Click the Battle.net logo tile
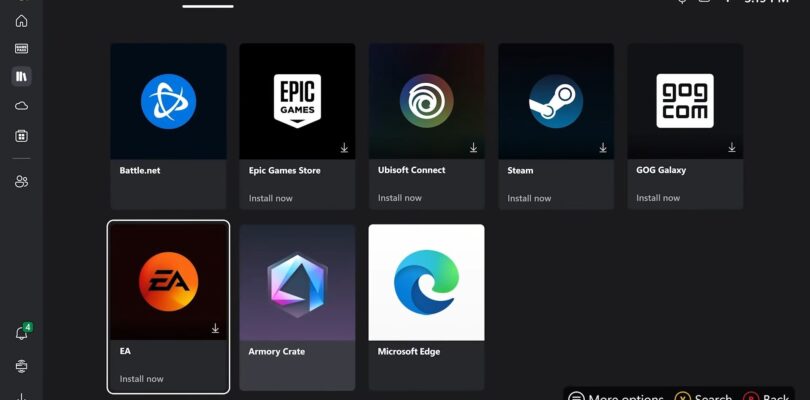This screenshot has width=810, height=400. [x=168, y=101]
